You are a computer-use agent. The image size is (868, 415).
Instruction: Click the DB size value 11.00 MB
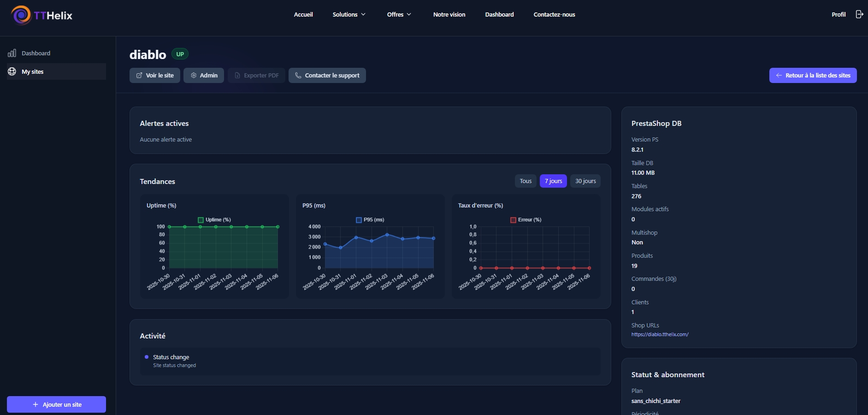click(x=643, y=173)
